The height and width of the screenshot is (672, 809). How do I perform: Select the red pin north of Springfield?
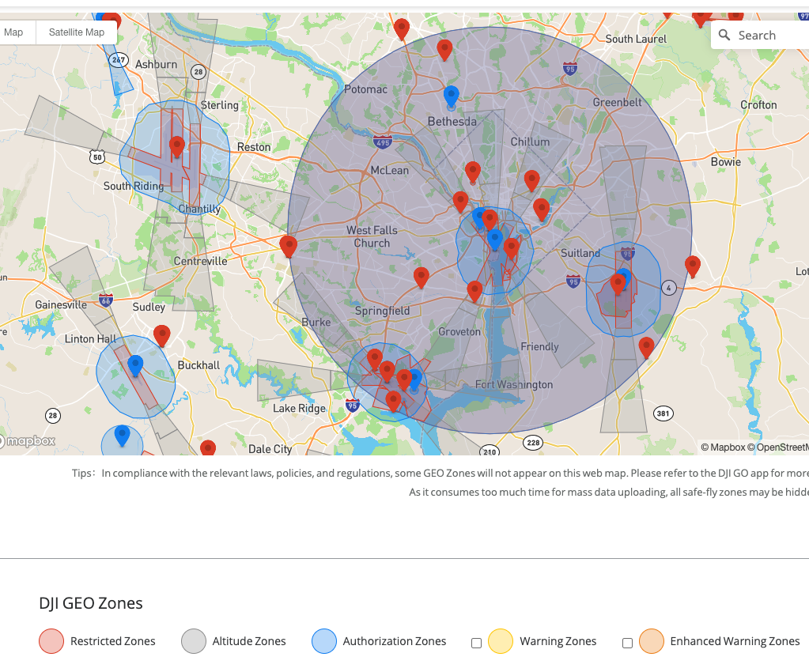pyautogui.click(x=422, y=277)
